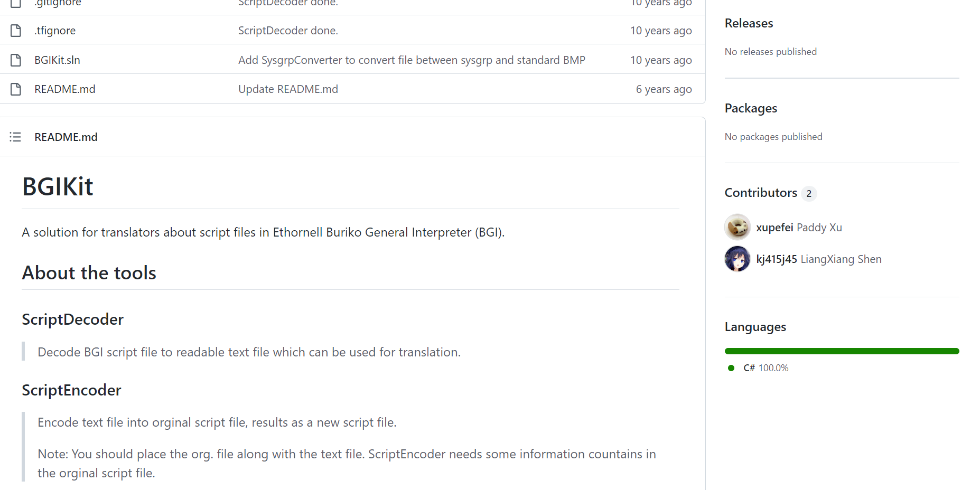
Task: Open the Packages section heading
Action: pos(751,108)
